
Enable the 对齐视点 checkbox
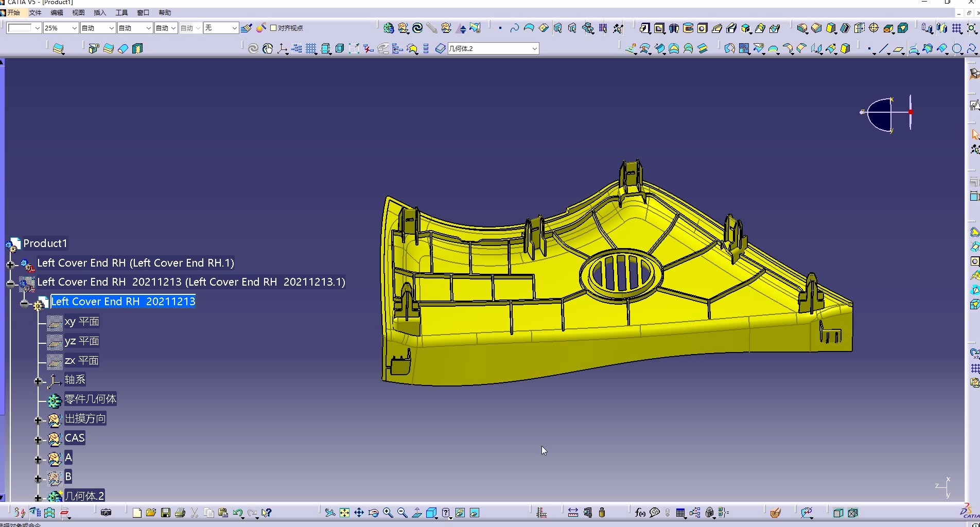273,28
